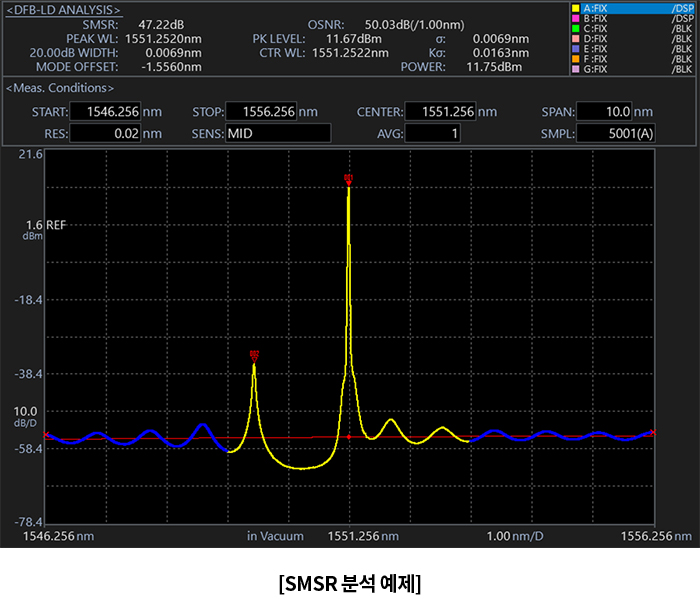Click the POWER value 11.75dBm
Screen dimensions: 700x610
coord(494,67)
